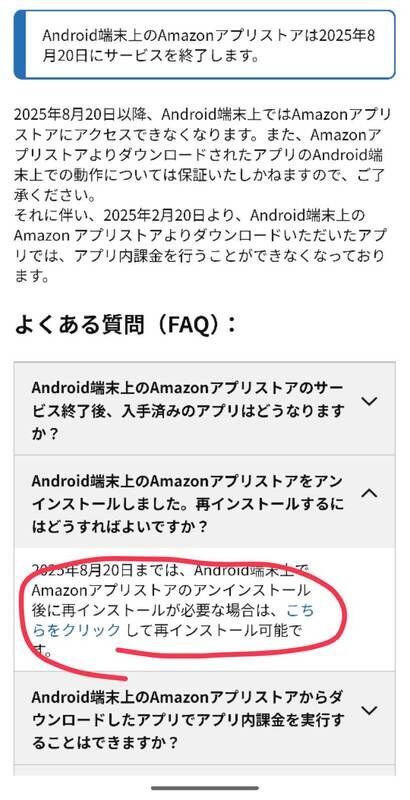The height and width of the screenshot is (800, 410).
Task: Tap the blue accent bar of the notice box
Action: click(x=20, y=45)
